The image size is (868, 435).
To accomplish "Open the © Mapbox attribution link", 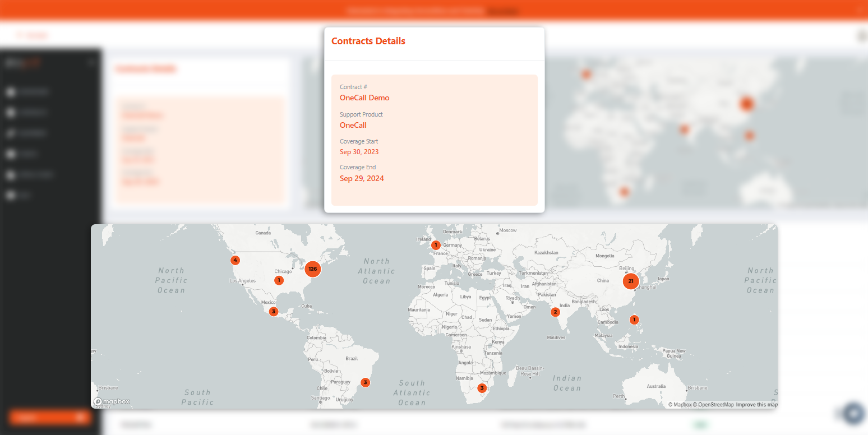I will 680,405.
